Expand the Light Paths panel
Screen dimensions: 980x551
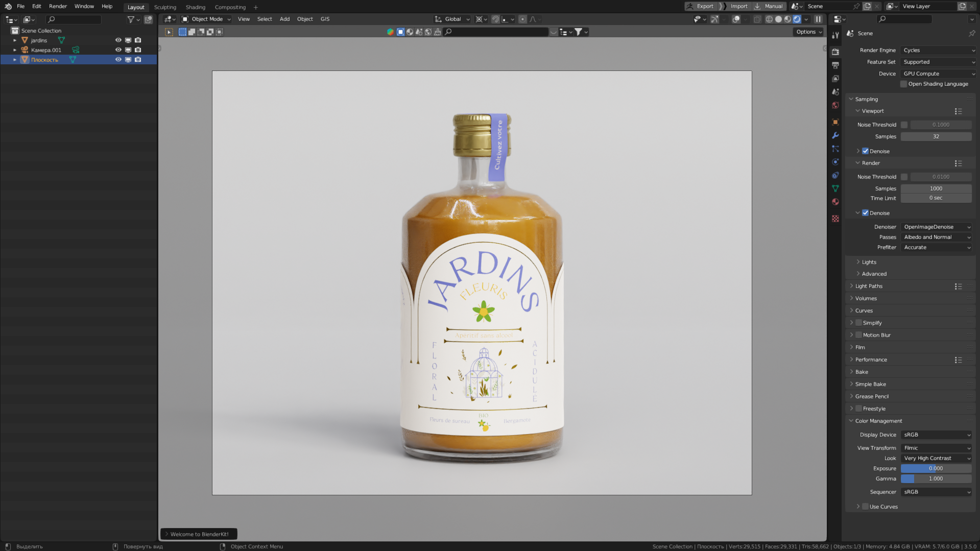pos(869,286)
